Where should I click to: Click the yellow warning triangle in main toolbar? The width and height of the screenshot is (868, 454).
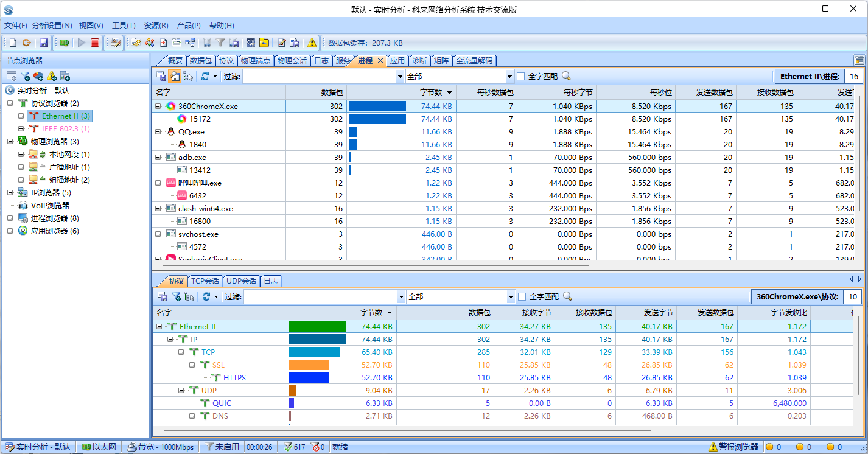(312, 43)
